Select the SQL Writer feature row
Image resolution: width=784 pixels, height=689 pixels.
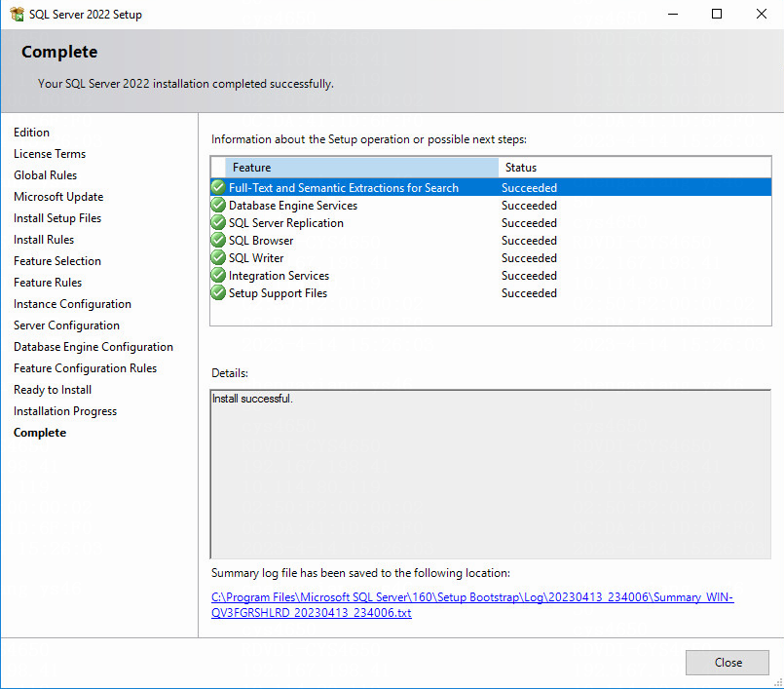pyautogui.click(x=491, y=257)
